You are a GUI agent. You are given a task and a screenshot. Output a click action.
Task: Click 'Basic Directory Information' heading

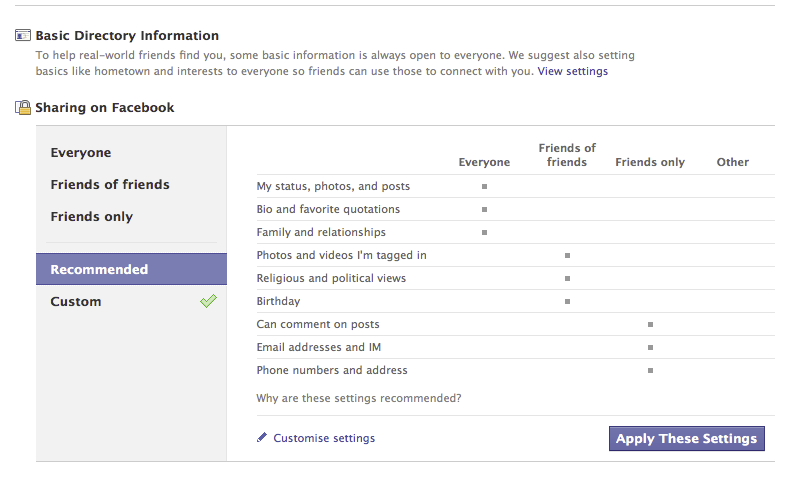pyautogui.click(x=127, y=36)
